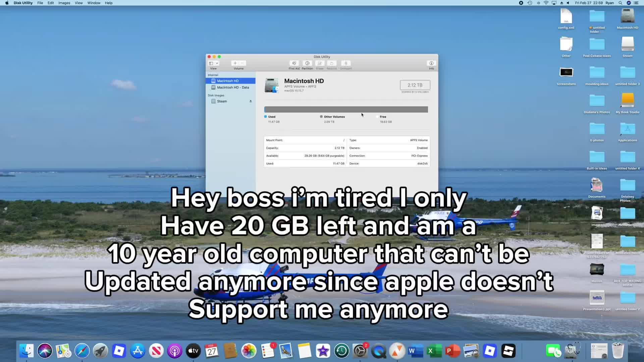Click the gray Other Volumes legend swatch
The image size is (644, 362).
(321, 117)
